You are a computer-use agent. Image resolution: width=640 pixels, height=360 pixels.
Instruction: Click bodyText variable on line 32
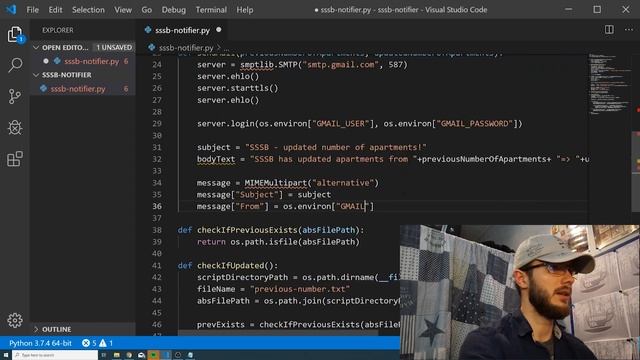pos(216,159)
